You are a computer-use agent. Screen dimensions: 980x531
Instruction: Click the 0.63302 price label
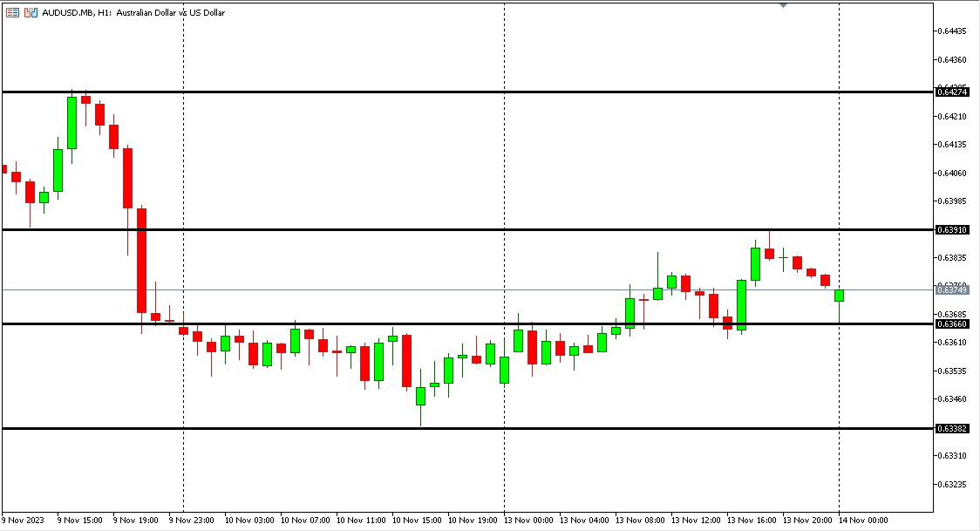click(x=951, y=428)
